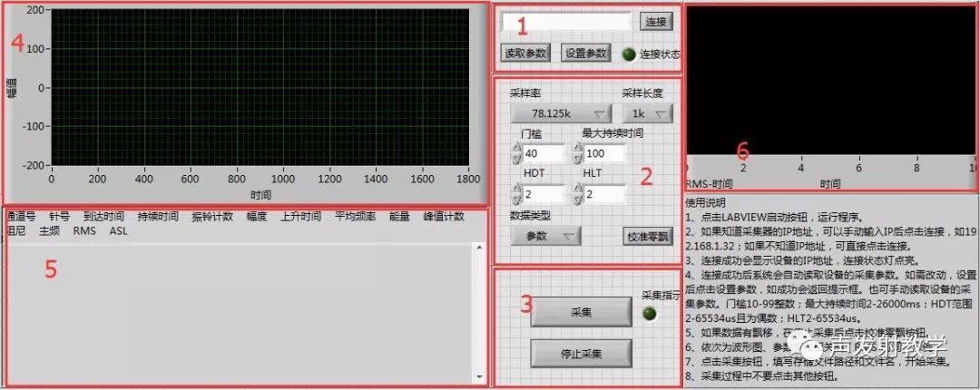Click the RMS-时间 black chart area
The width and height of the screenshot is (980, 390).
point(832,80)
